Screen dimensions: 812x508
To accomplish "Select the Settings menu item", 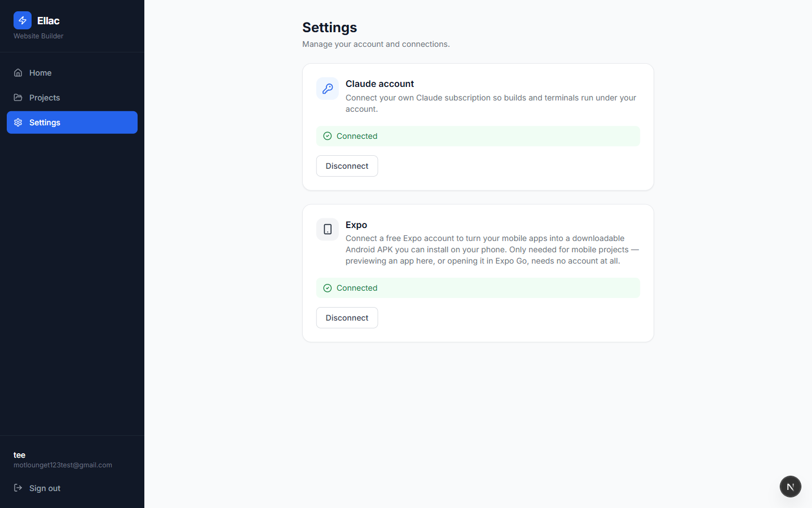I will (x=72, y=122).
